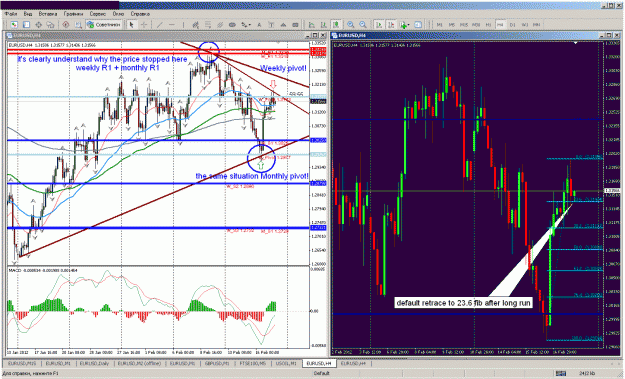The height and width of the screenshot is (379, 625).
Task: Switch to the EURUSD,M15 chart tab
Action: [x=22, y=363]
